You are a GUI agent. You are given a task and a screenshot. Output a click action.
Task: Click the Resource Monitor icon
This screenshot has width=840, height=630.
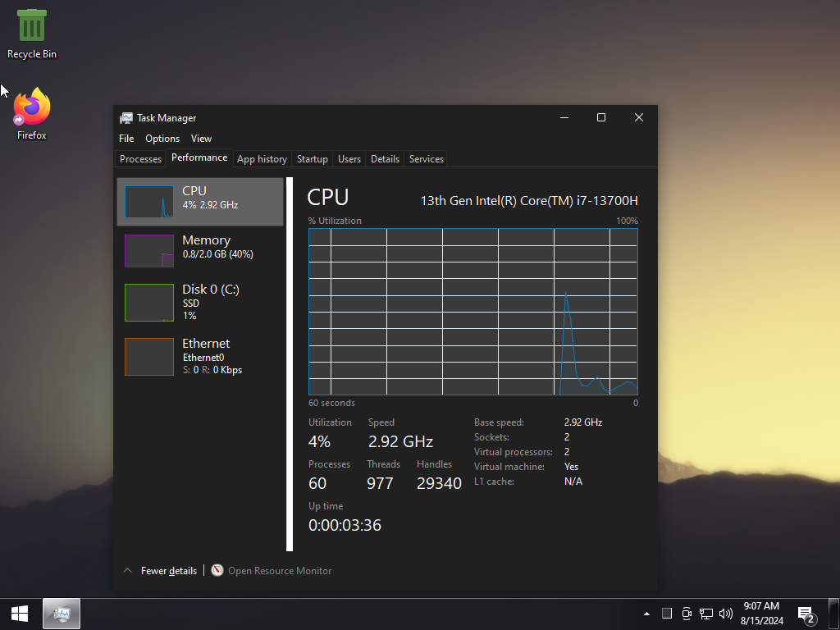217,570
